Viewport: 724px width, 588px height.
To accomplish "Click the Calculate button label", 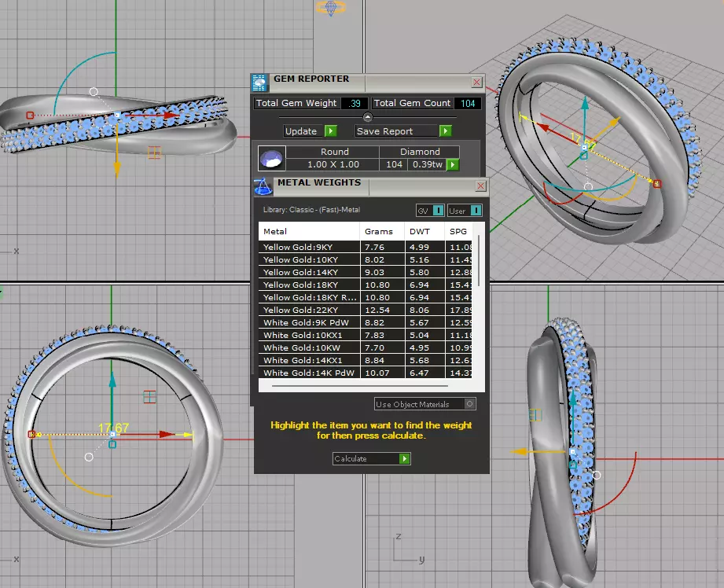I will click(x=351, y=458).
